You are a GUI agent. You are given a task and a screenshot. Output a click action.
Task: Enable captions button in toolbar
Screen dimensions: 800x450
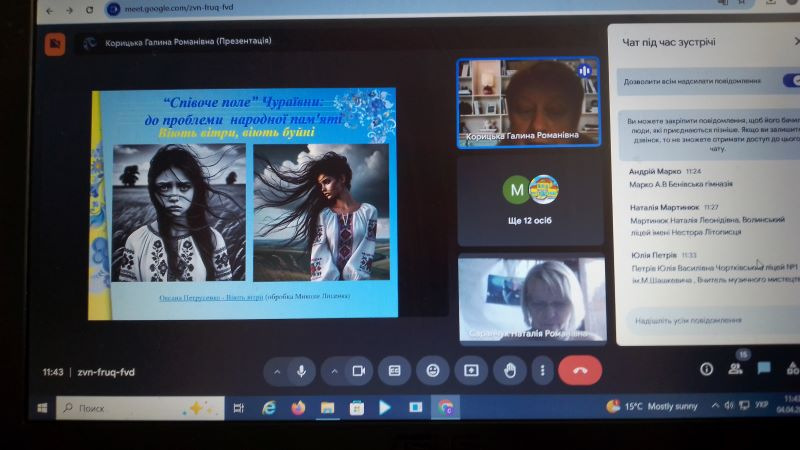[394, 371]
